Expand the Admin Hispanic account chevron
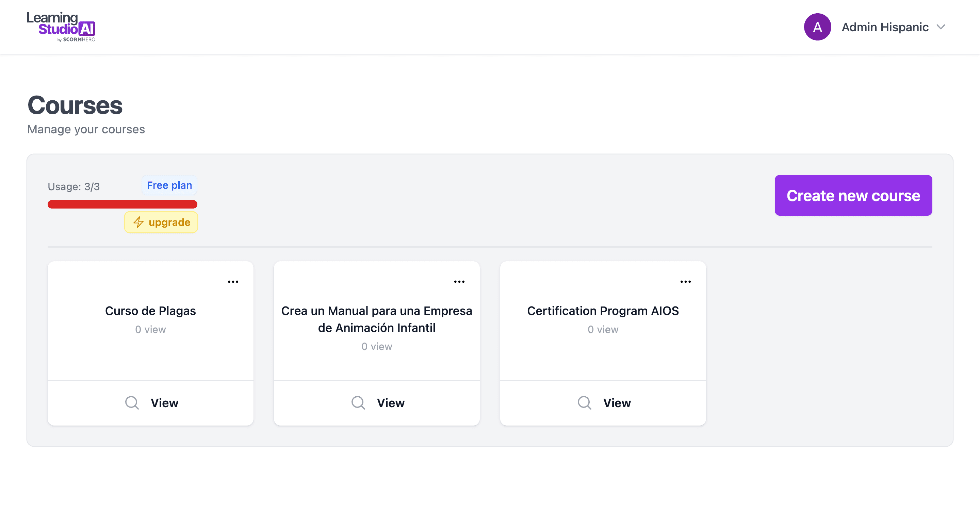 (x=941, y=27)
